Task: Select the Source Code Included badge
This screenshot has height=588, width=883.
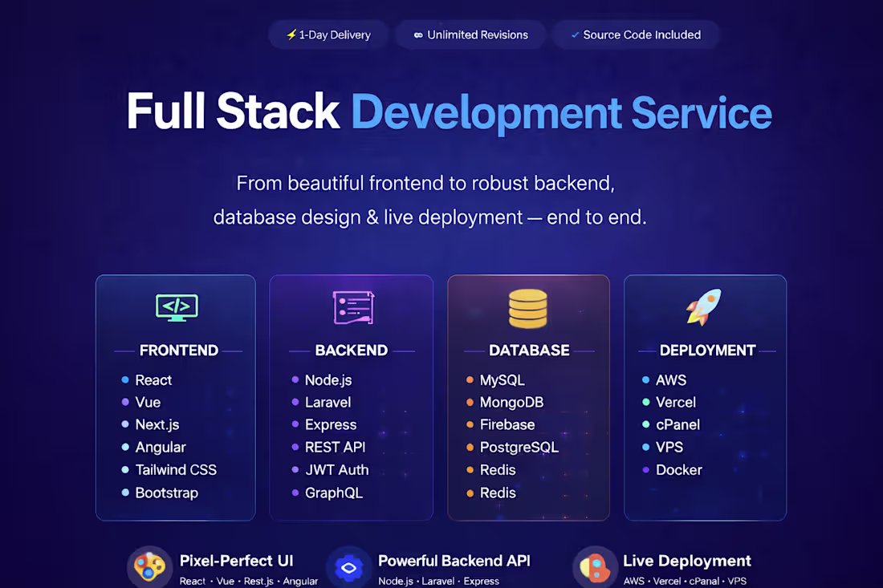Action: point(636,34)
